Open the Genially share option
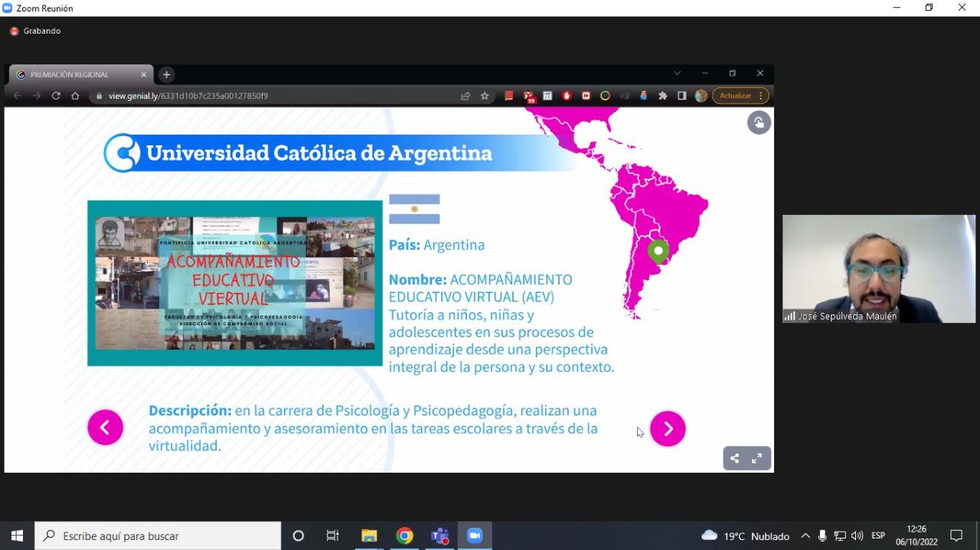The image size is (980, 550). click(x=735, y=458)
